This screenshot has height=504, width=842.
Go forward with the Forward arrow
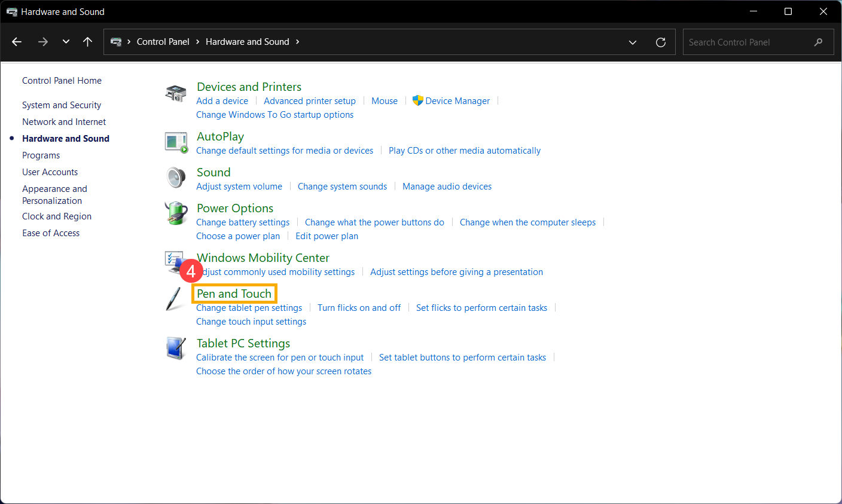click(x=42, y=42)
